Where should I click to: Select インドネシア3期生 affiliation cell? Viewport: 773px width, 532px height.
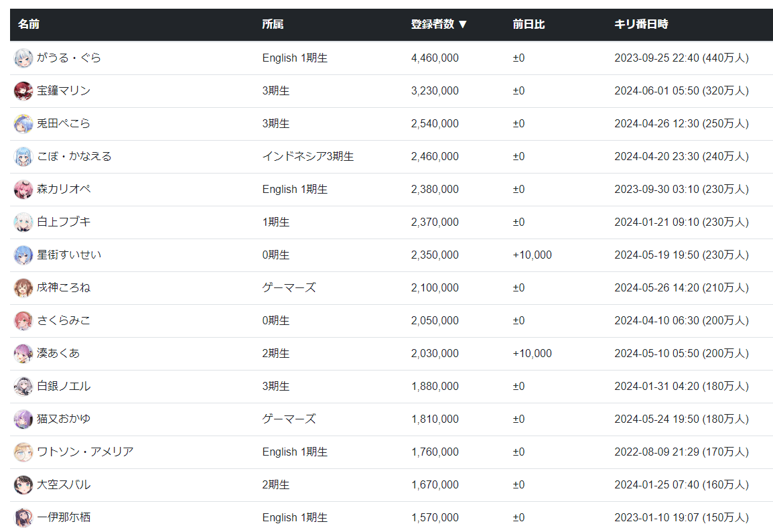click(308, 156)
